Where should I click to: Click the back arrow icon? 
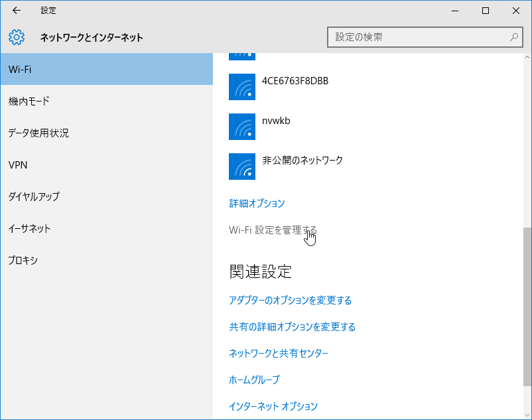17,11
